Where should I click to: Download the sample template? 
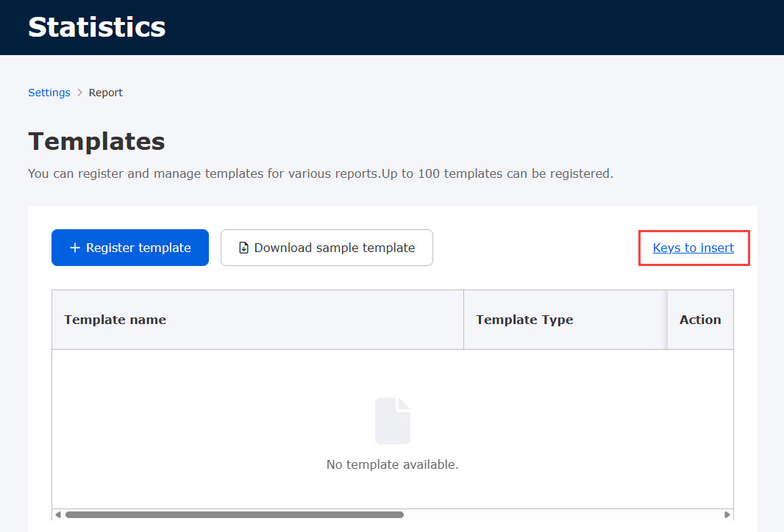coord(327,248)
